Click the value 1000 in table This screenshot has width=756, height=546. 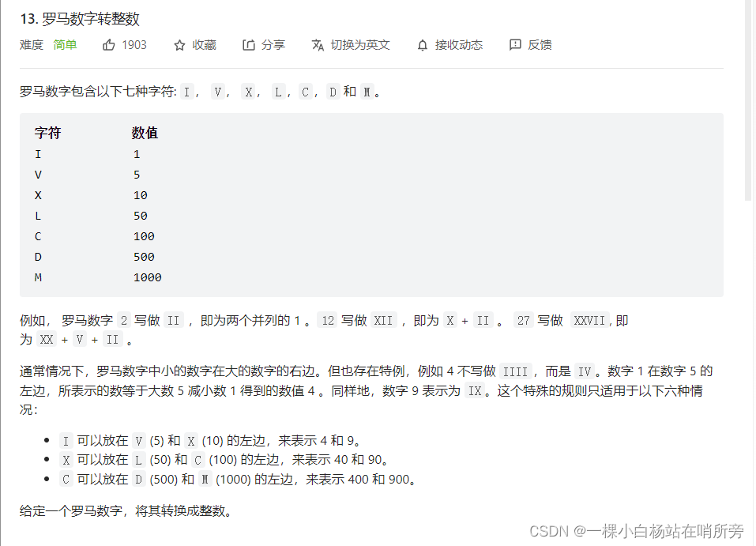click(148, 277)
